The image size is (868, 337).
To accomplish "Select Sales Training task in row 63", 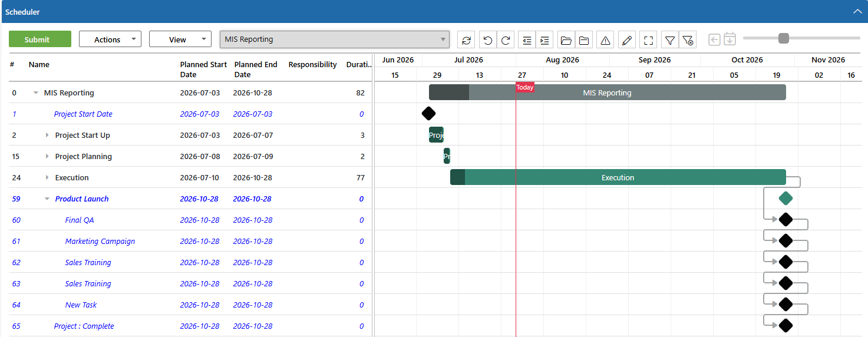I will coord(88,284).
